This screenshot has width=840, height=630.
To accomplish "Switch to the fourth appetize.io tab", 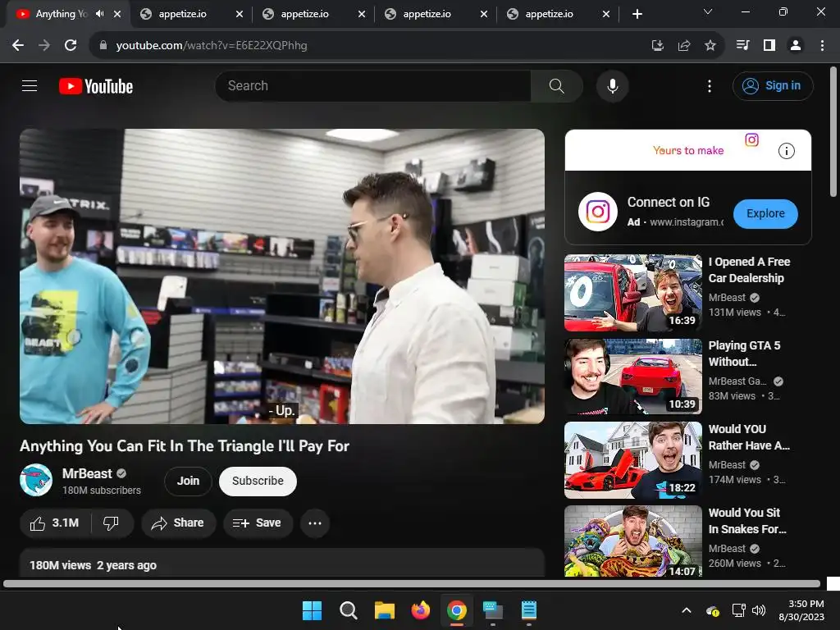I will point(558,14).
